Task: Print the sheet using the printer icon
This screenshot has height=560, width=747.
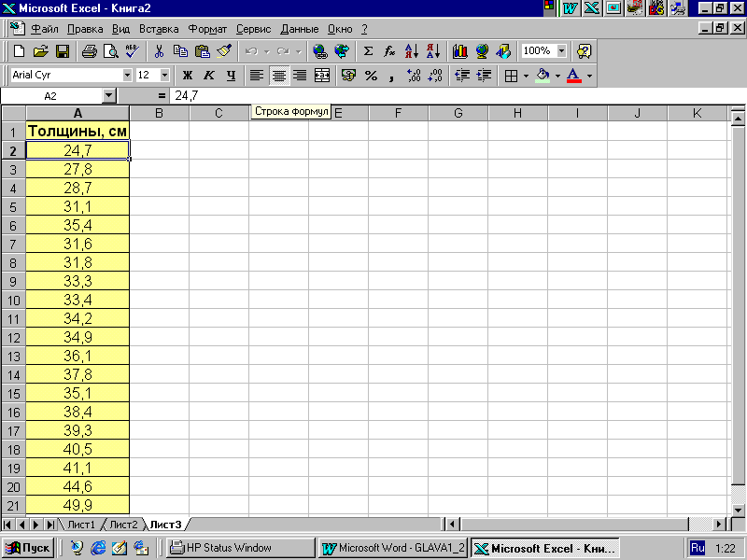Action: click(x=89, y=51)
